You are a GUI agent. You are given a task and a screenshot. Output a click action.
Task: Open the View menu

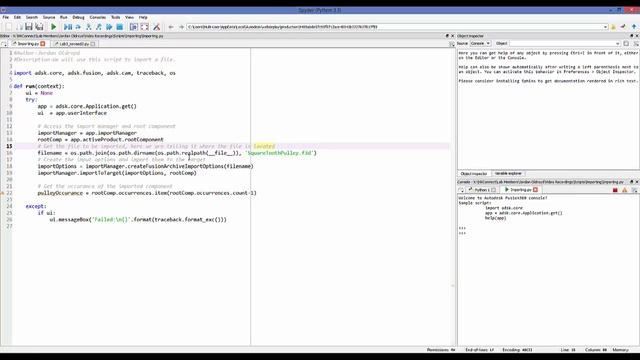point(129,18)
